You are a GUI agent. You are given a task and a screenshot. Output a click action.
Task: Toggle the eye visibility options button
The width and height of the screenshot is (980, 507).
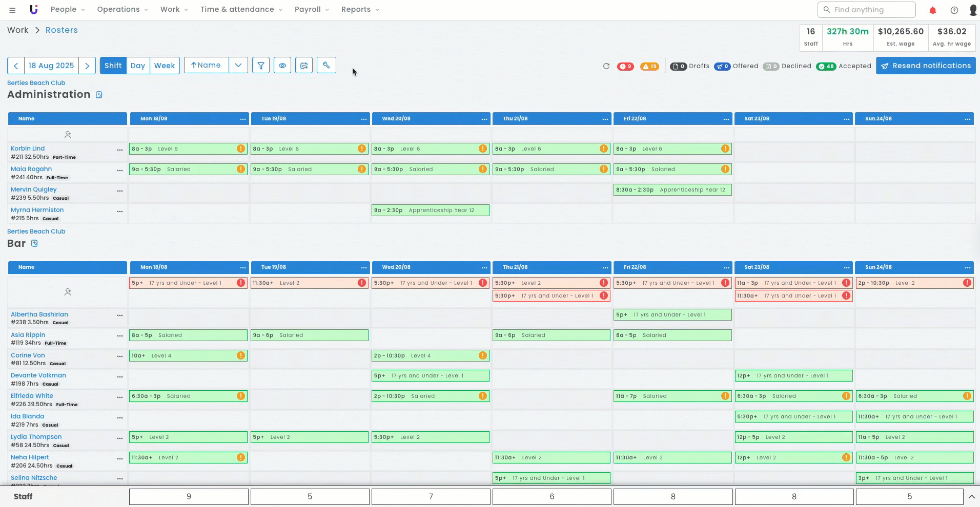282,66
